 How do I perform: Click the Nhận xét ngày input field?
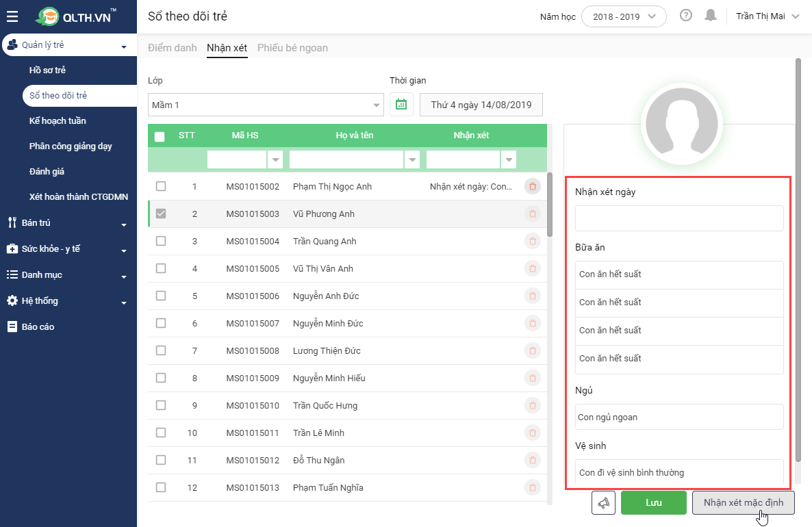[679, 218]
